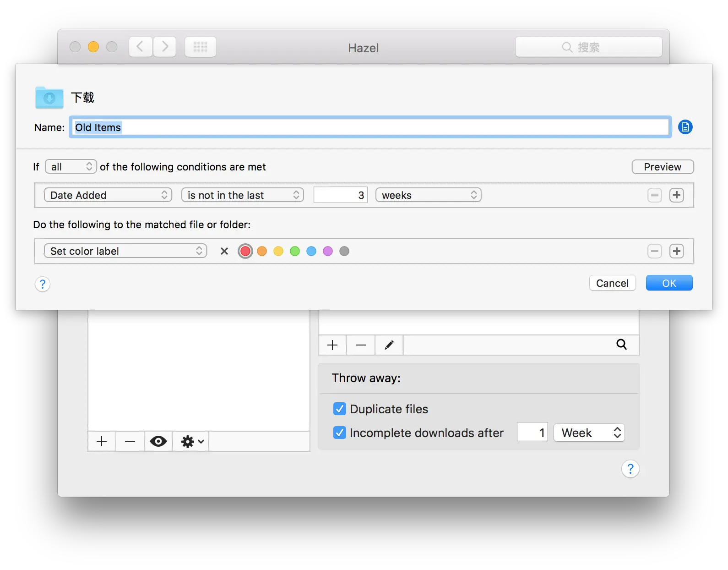Click the 搜索 search field in toolbar
Image resolution: width=728 pixels, height=570 pixels.
(x=588, y=47)
